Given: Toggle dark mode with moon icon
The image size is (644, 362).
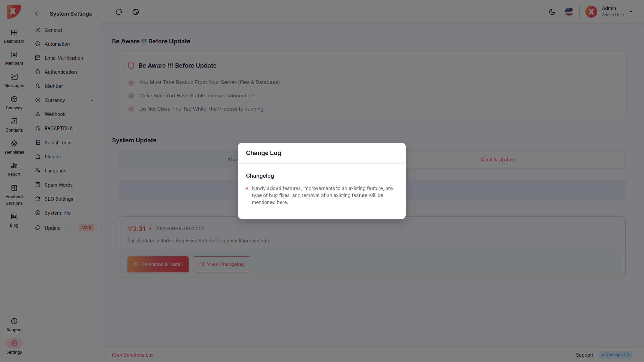Looking at the screenshot, I should click(x=552, y=12).
